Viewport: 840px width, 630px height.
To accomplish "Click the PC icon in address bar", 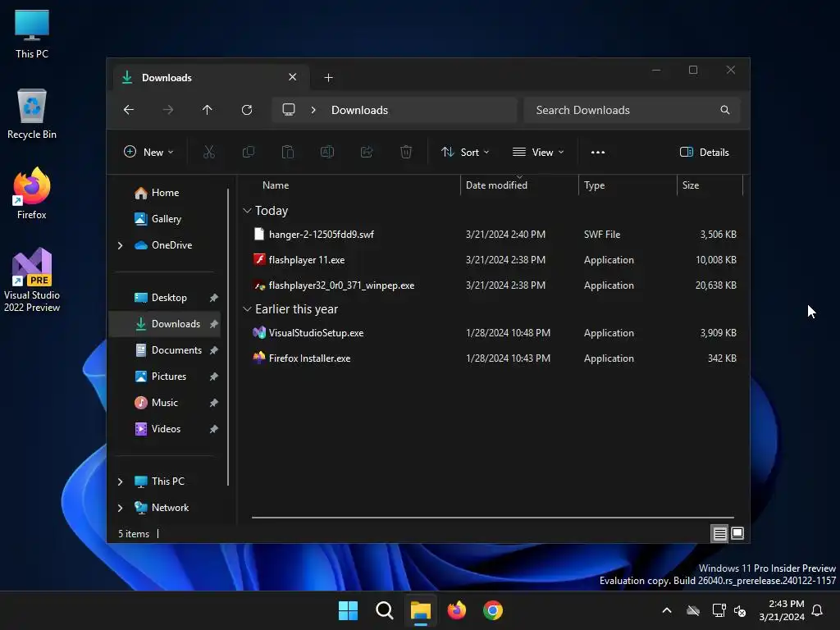I will (289, 110).
